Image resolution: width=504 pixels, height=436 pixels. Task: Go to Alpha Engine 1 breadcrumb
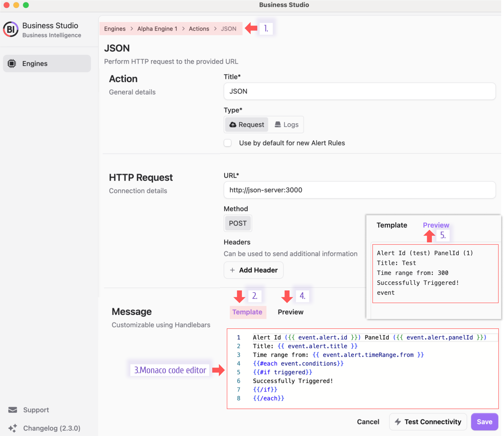pos(157,29)
